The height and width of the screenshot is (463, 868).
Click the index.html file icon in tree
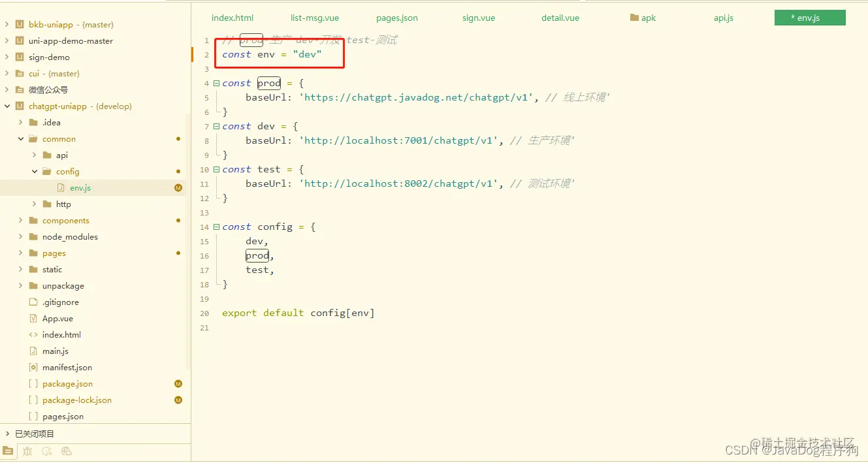(33, 334)
